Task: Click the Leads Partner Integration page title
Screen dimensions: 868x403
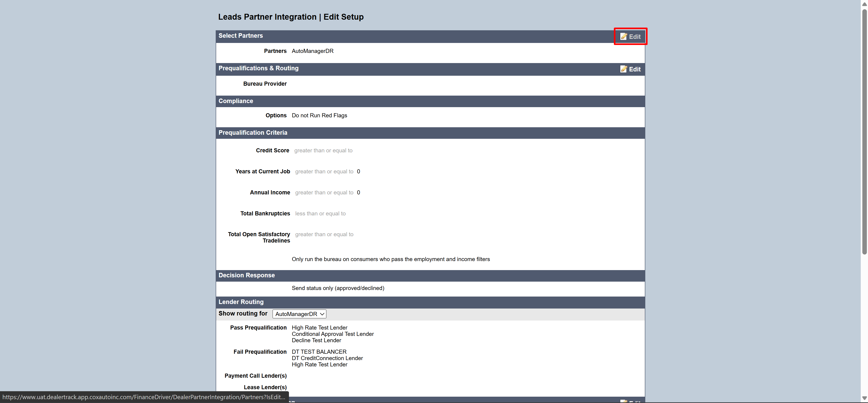Action: pyautogui.click(x=291, y=17)
